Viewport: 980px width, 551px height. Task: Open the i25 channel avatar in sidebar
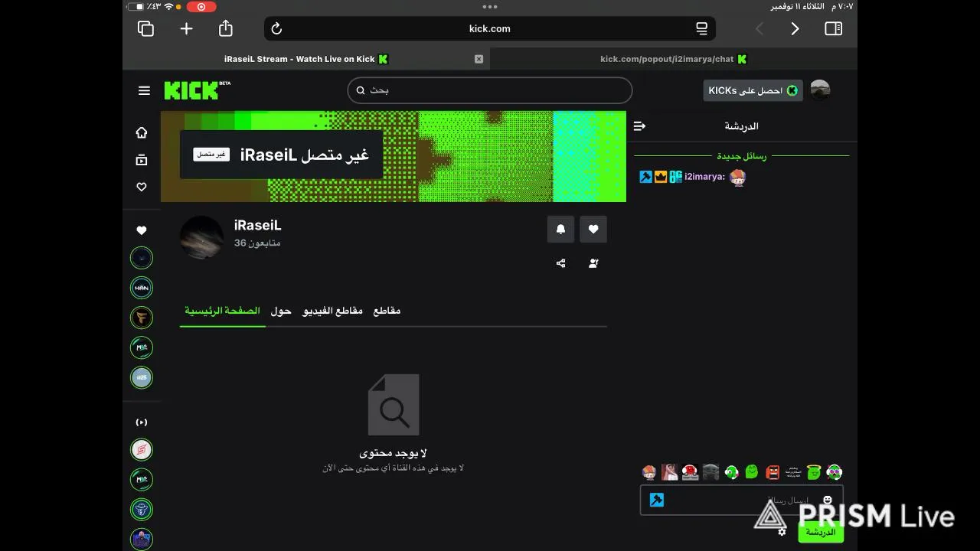coord(142,377)
